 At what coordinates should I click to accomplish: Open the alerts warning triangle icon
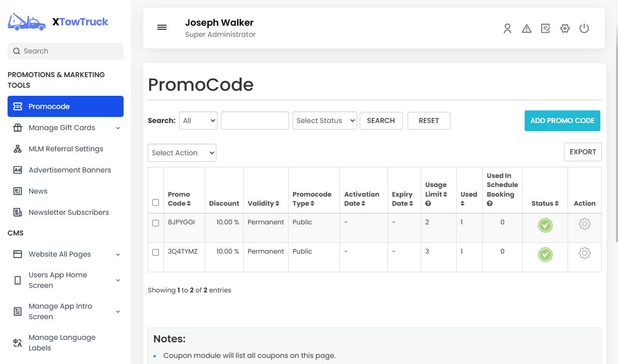[x=526, y=29]
